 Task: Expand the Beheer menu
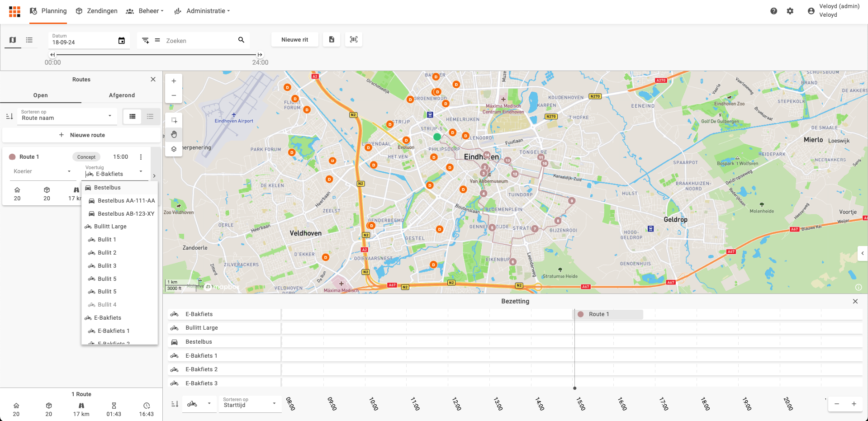click(145, 11)
